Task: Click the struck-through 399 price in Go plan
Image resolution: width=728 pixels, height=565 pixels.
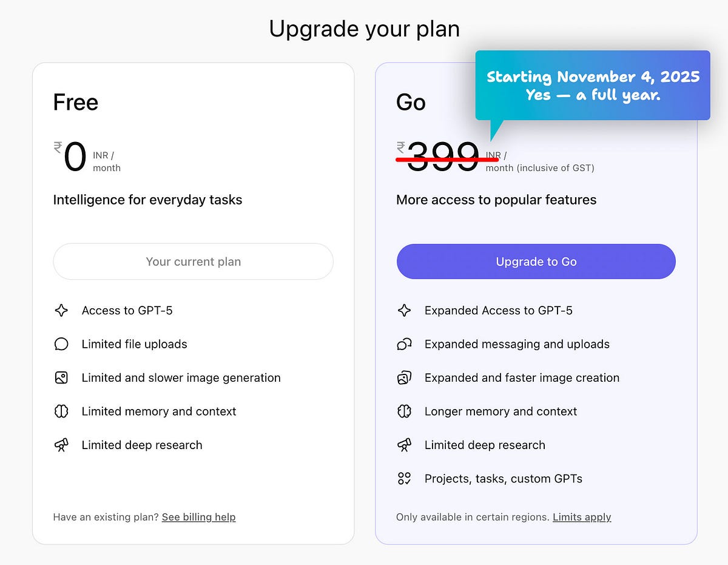Action: [443, 157]
